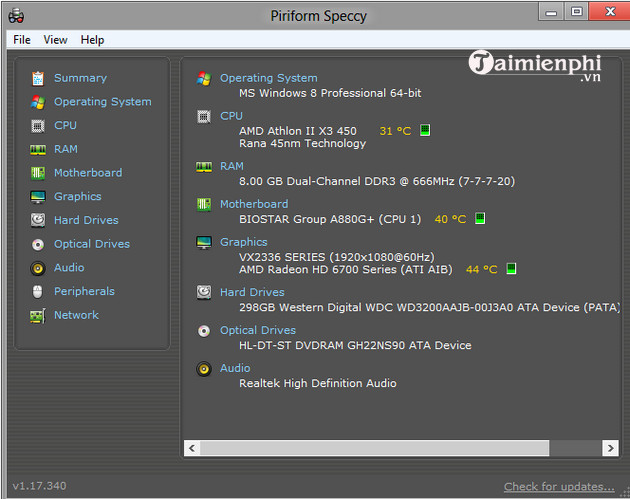Click the motherboard temperature indicator icon beside 40 °C
The height and width of the screenshot is (499, 630).
point(480,219)
